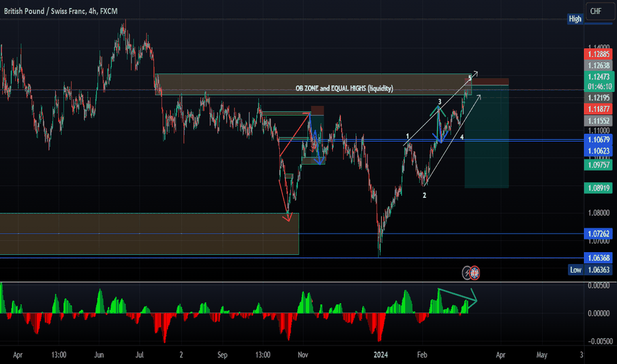Click the green 1.09757 price label
Viewport: 617px width, 364px height.
[x=598, y=165]
